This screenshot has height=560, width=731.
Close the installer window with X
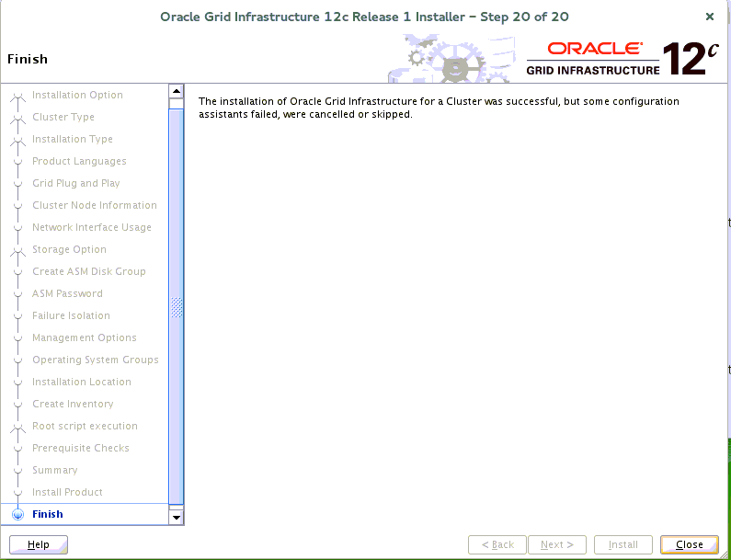click(x=710, y=17)
